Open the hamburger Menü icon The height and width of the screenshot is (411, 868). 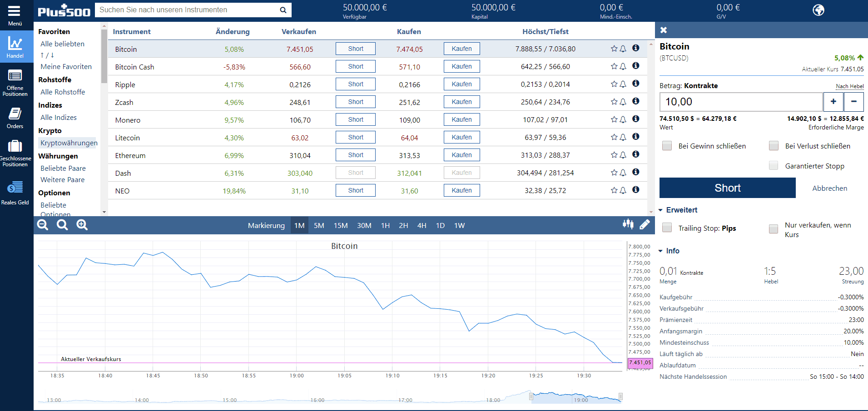15,11
